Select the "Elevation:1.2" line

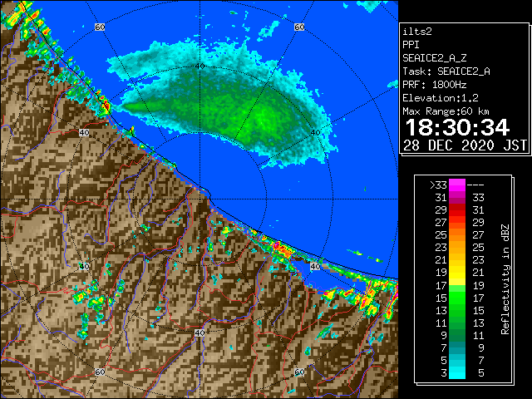(441, 98)
